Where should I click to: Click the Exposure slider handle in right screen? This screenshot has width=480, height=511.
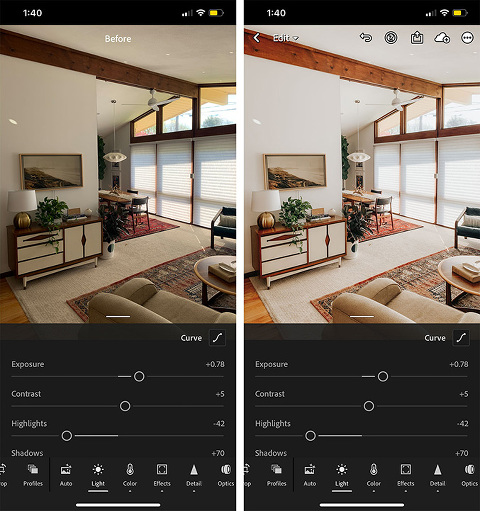click(x=383, y=377)
